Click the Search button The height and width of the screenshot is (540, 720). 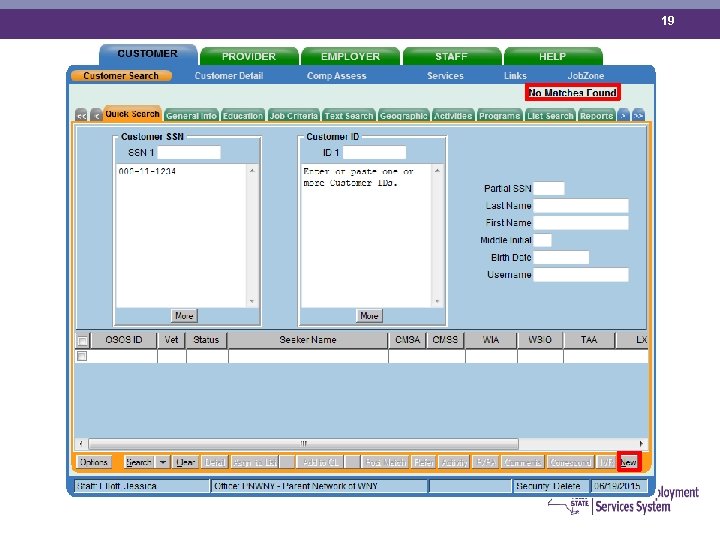139,462
